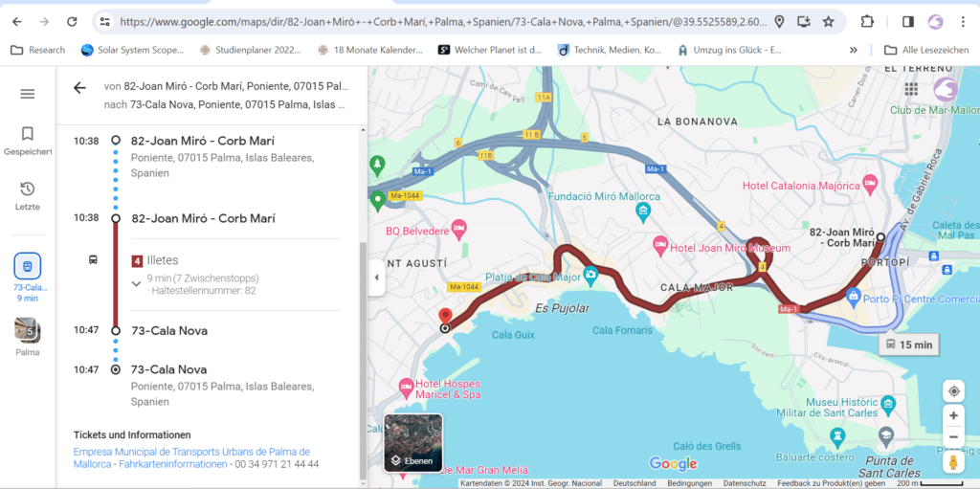The width and height of the screenshot is (980, 489).
Task: Click Deutschland footer link
Action: click(x=635, y=483)
